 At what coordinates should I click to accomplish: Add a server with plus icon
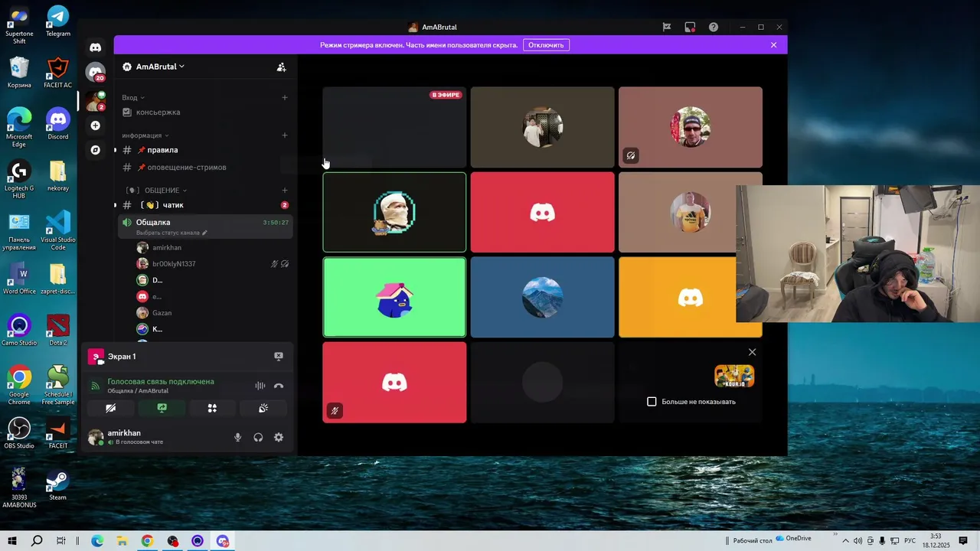(95, 126)
